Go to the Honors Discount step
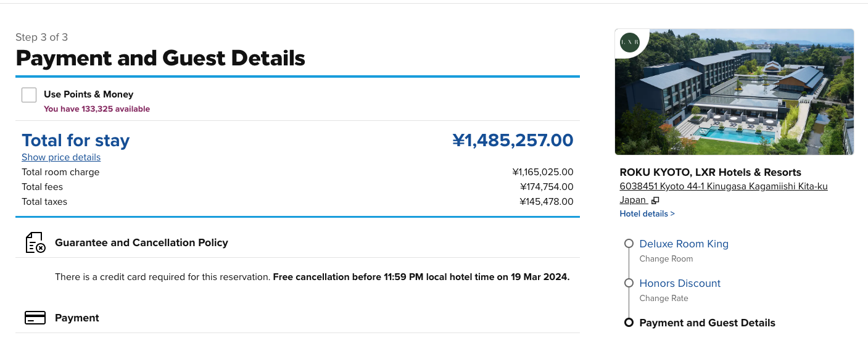The image size is (868, 351). click(x=680, y=283)
